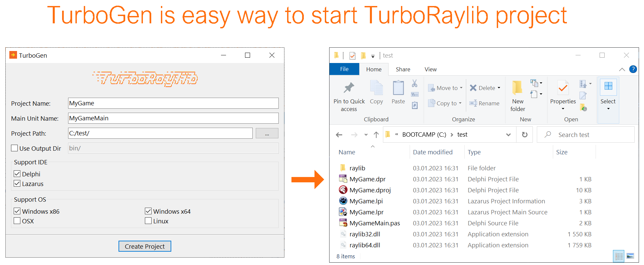Open recent locations dropdown arrow
The image size is (644, 265).
click(366, 135)
